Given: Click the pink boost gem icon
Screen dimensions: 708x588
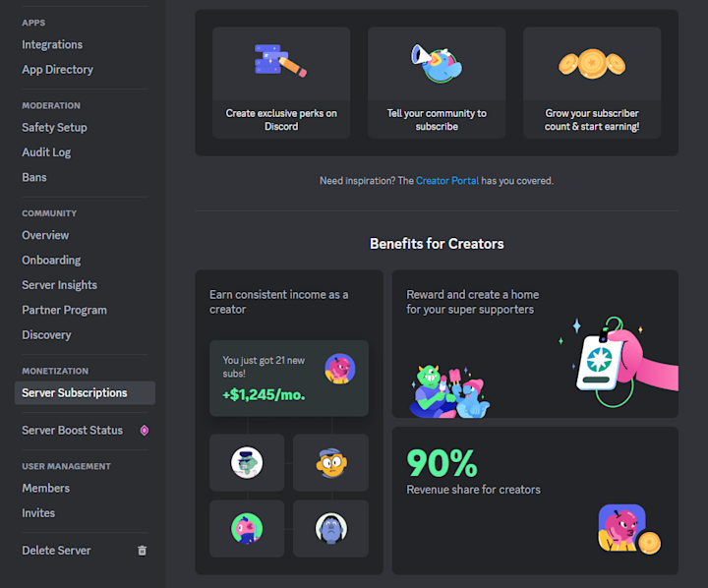Looking at the screenshot, I should pos(144,431).
